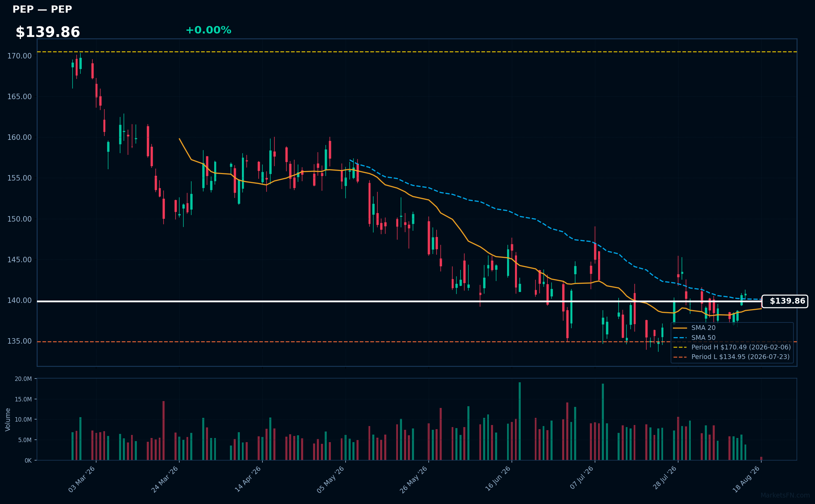Select the 15.0M volume axis label
The height and width of the screenshot is (504, 815).
tap(23, 399)
